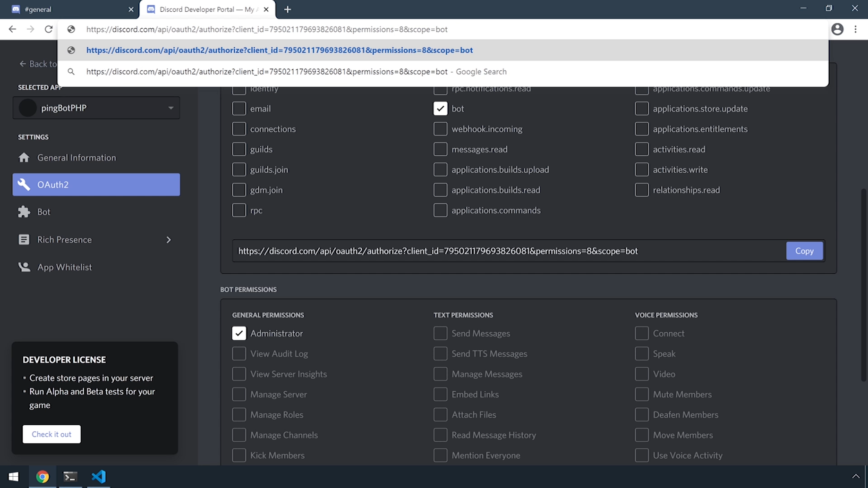Enable the relationships.read scope checkbox

tap(642, 190)
